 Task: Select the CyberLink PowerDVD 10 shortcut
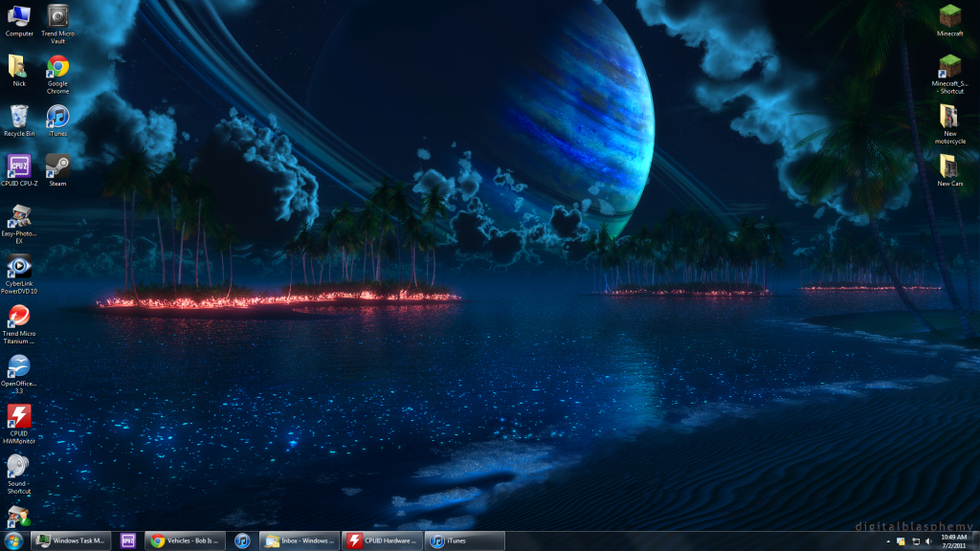19,275
